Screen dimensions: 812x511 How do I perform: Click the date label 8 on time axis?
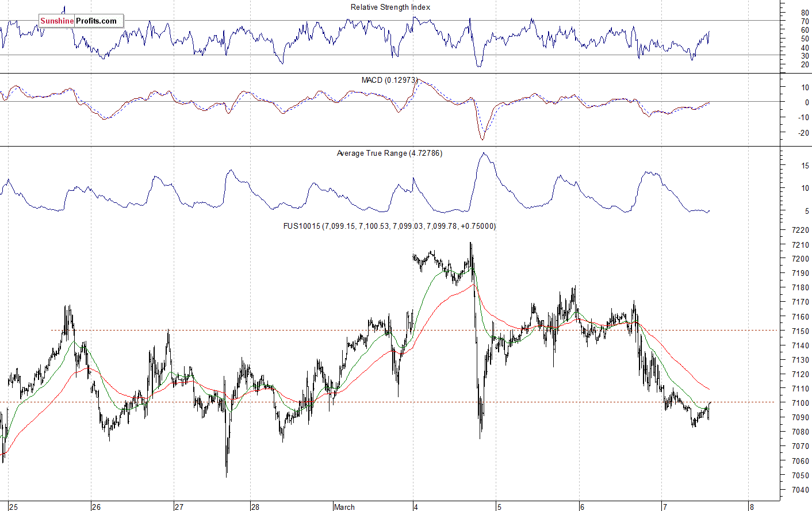tap(751, 506)
